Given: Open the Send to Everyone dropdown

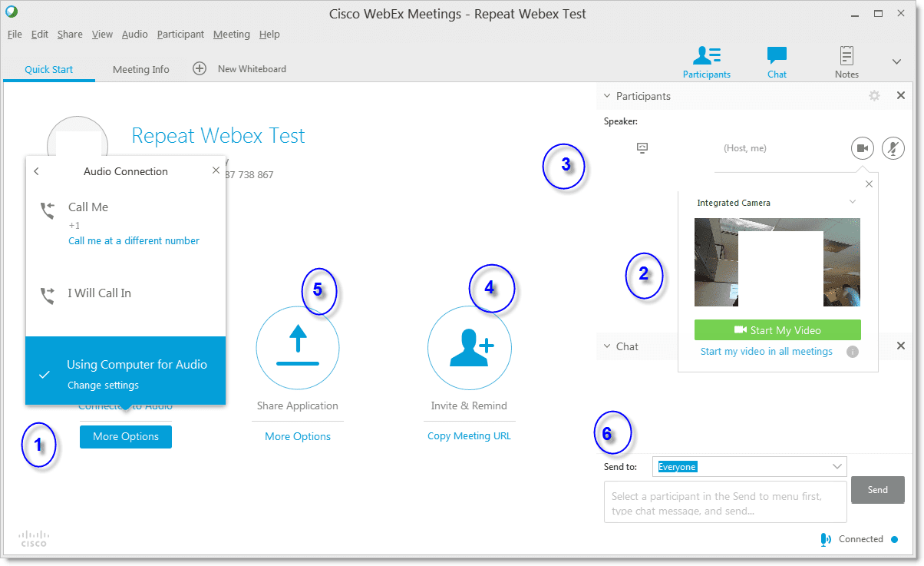Looking at the screenshot, I should [749, 466].
